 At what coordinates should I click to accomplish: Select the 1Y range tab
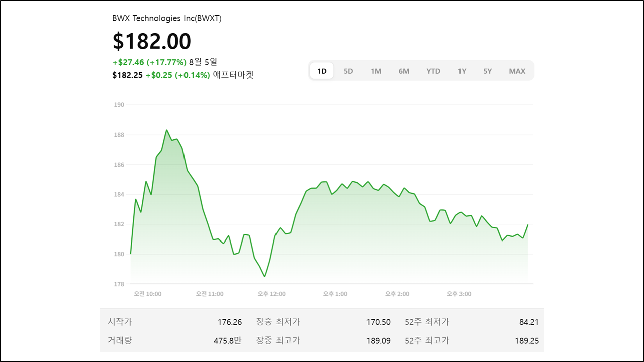(462, 71)
